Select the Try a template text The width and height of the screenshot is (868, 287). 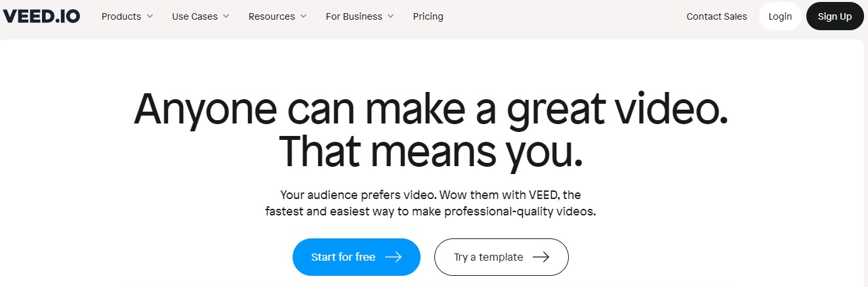489,257
